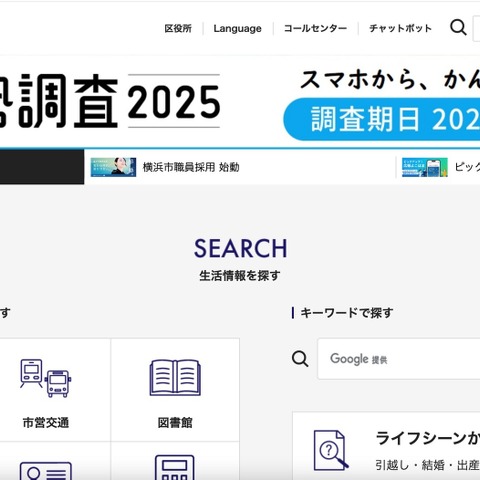Viewport: 480px width, 480px height.
Task: Click the calculator icon below 図書館
Action: (x=175, y=467)
